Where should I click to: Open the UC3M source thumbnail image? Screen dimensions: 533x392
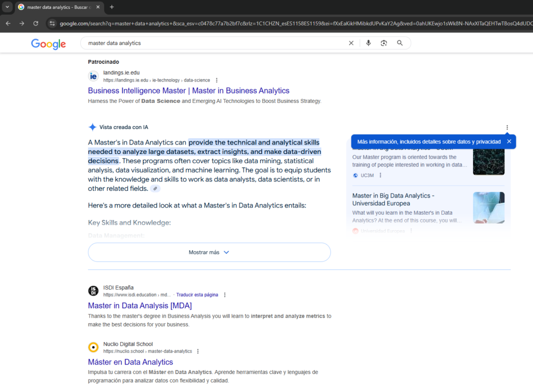point(488,162)
